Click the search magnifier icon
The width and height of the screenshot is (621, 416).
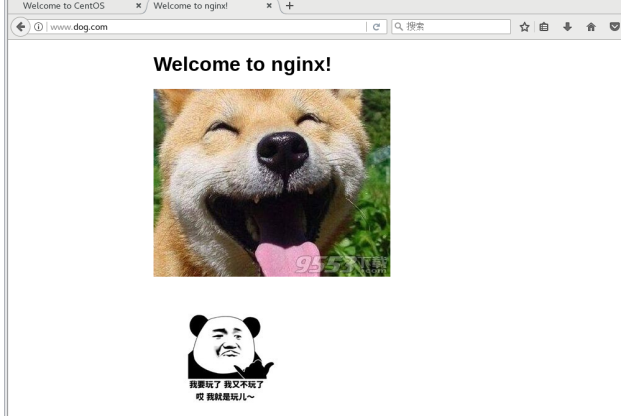pos(399,27)
